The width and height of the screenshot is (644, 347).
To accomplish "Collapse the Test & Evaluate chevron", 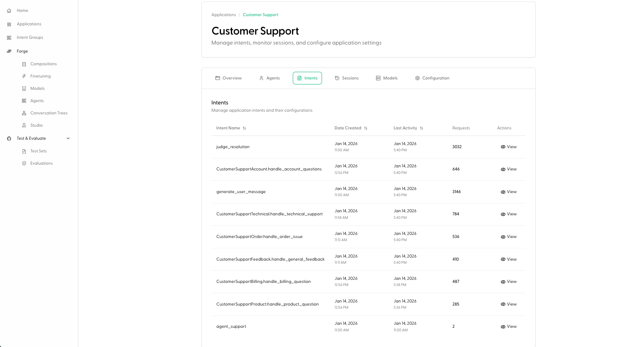I will pyautogui.click(x=68, y=139).
